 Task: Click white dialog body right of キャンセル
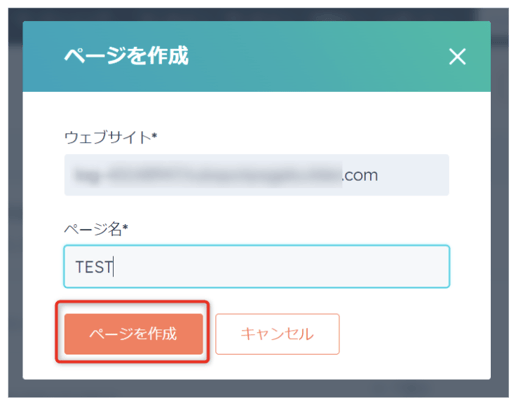413,334
